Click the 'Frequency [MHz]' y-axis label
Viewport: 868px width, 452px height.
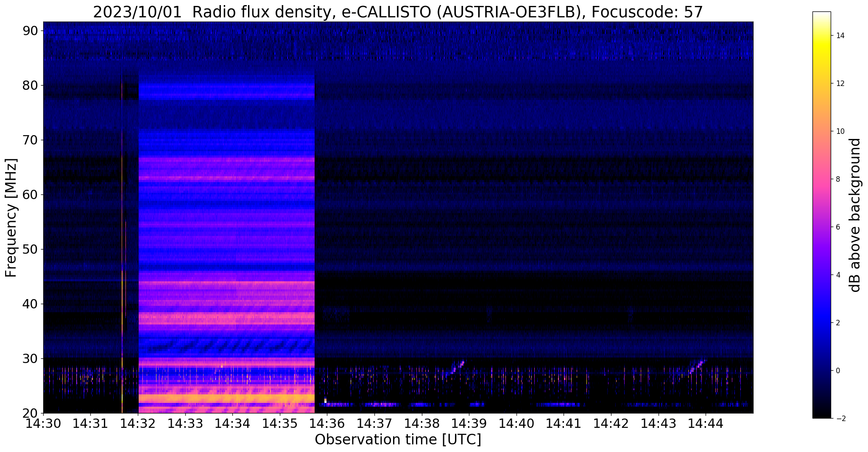11,218
